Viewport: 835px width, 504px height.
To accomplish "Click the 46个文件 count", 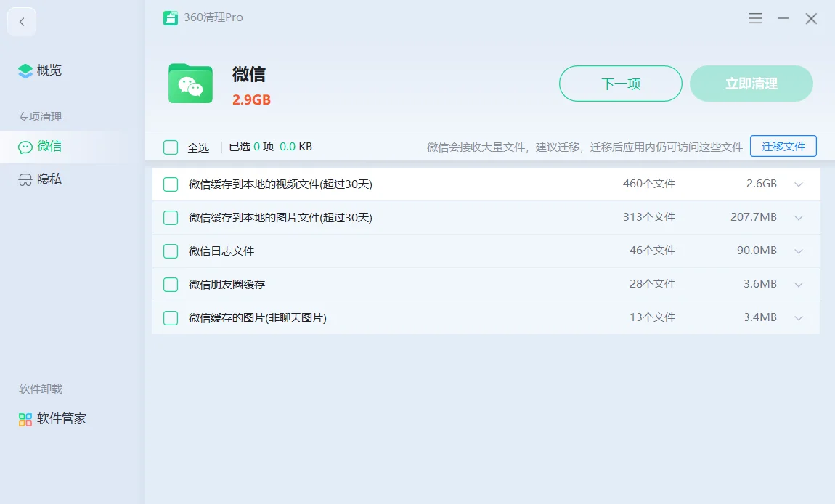I will coord(652,251).
